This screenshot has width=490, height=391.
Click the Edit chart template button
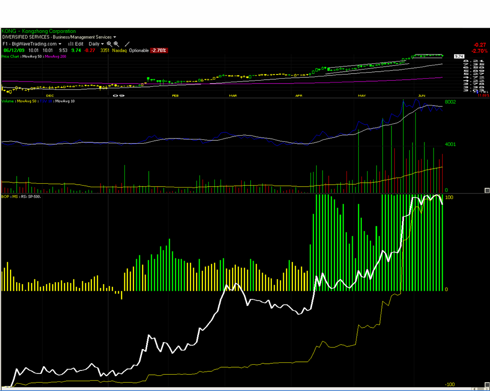[79, 44]
